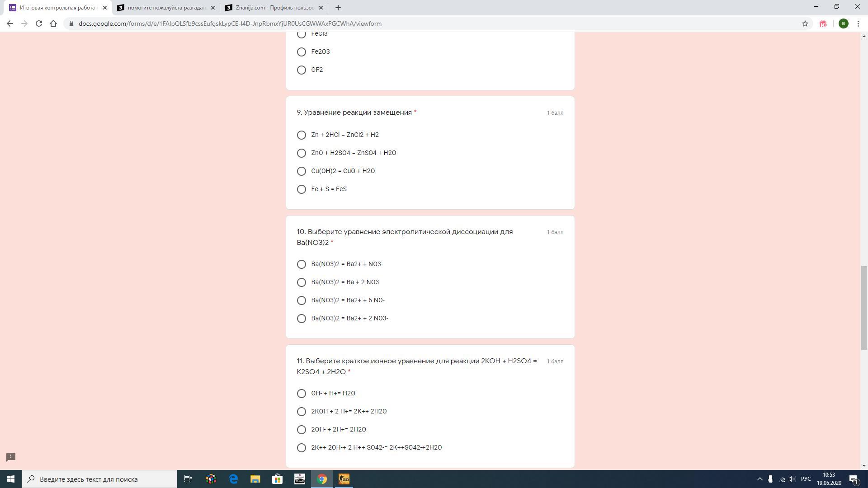Select Zn + 2HCl = ZnCl2 + H2 option
This screenshot has height=488, width=868.
pos(302,135)
